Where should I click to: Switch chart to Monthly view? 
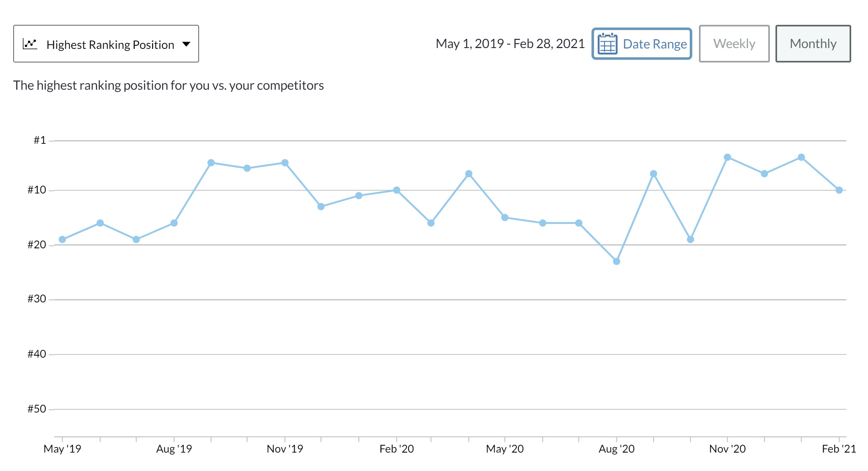tap(813, 44)
